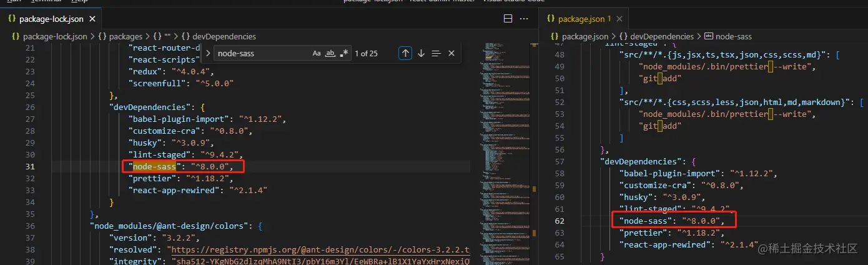
Task: Click "node-sass" key in package.json line 62
Action: coord(646,221)
